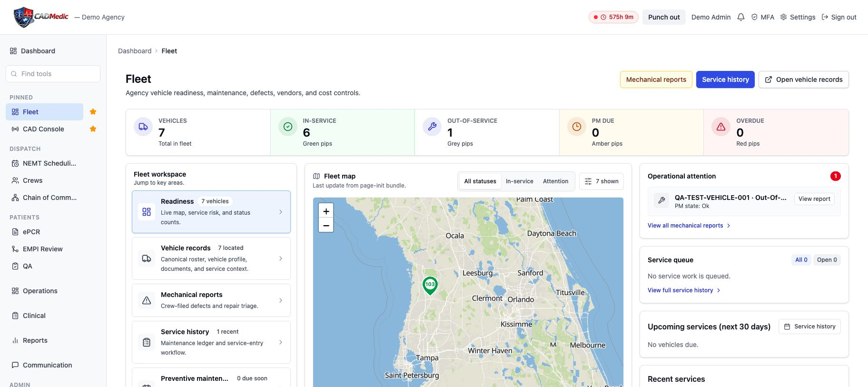Focus the Find tools search field

coord(53,74)
